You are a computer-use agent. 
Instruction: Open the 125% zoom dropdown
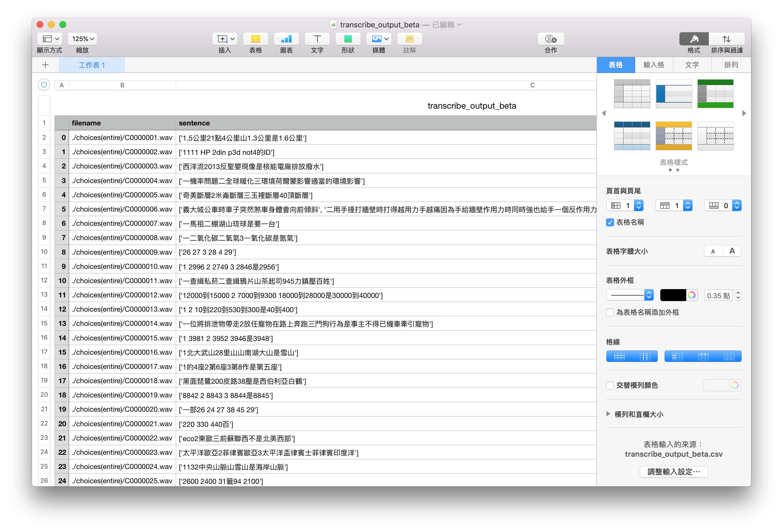82,39
